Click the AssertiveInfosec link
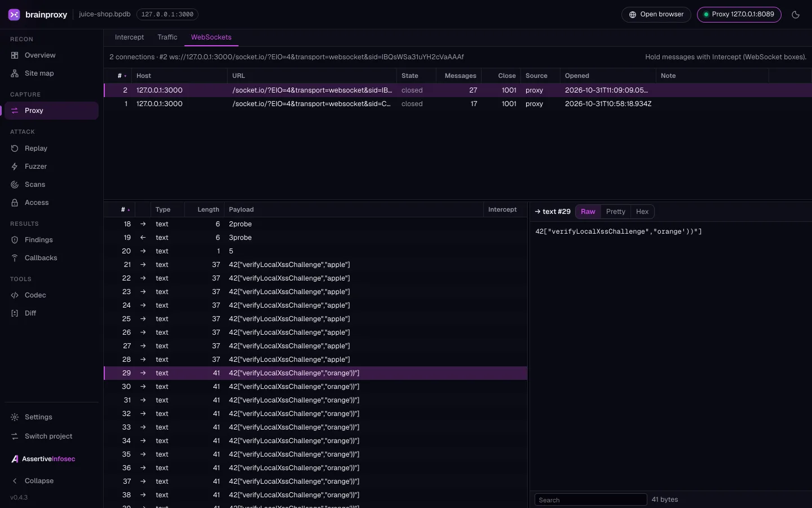Screen dimensions: 812x508 coord(43,459)
